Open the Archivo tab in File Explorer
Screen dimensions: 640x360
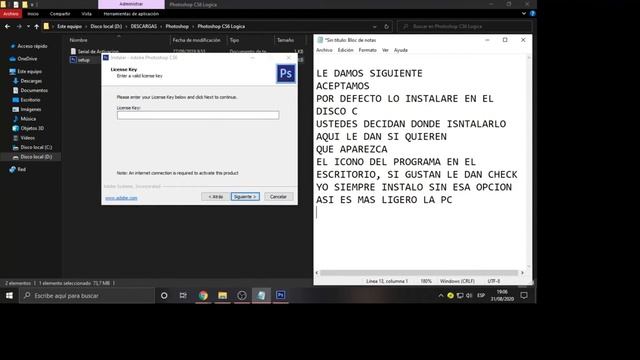(11, 14)
